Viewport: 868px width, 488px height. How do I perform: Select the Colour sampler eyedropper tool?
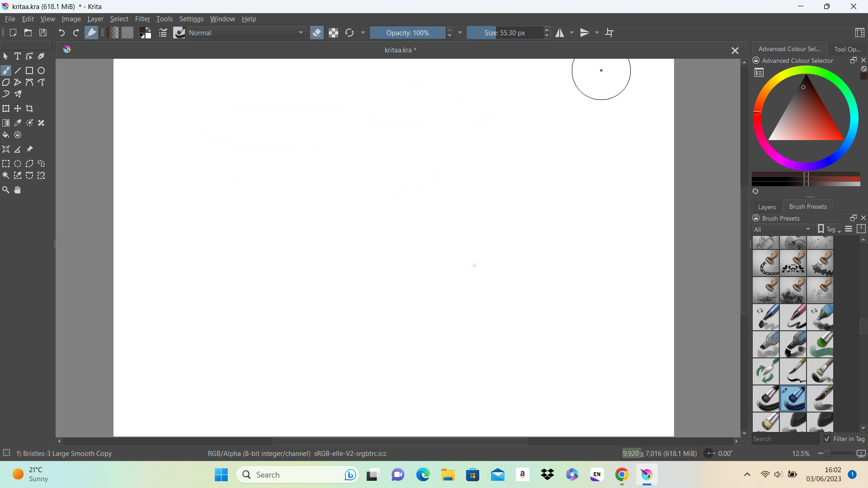pos(18,123)
